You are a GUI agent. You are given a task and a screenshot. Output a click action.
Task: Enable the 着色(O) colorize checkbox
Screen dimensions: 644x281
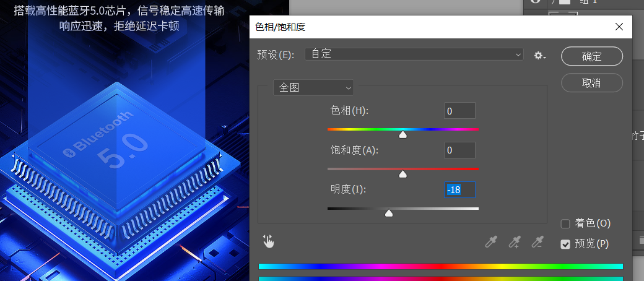point(565,224)
